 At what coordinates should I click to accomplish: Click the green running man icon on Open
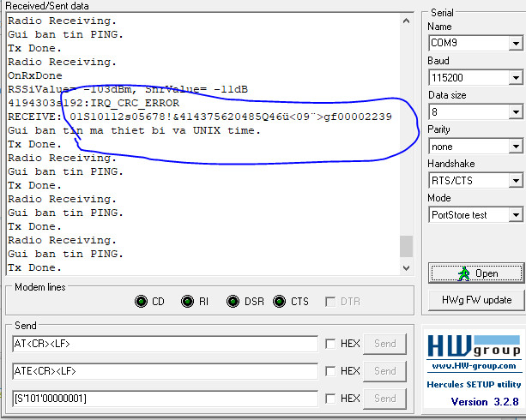coord(464,273)
